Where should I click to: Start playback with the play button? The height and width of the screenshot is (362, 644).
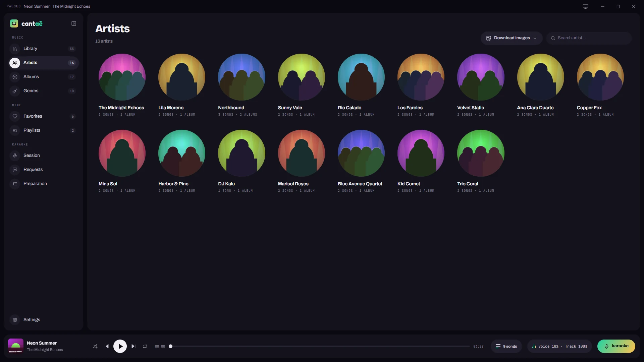click(120, 346)
